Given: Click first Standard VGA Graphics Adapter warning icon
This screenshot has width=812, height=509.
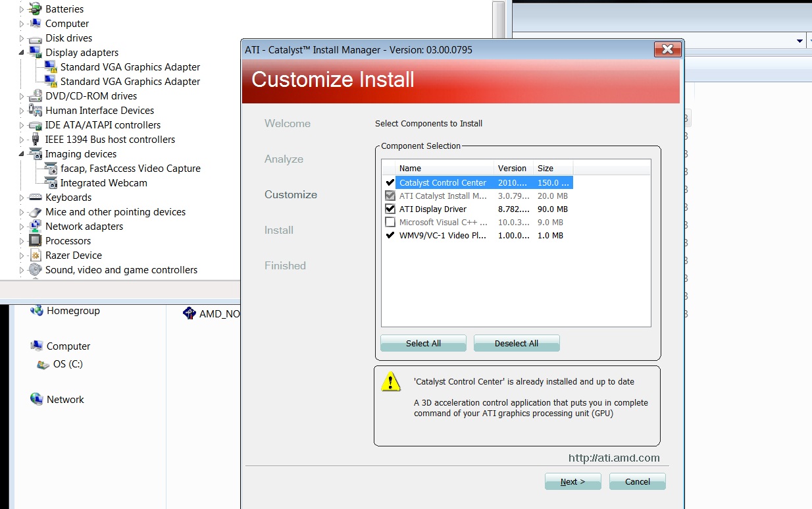Looking at the screenshot, I should pos(51,67).
